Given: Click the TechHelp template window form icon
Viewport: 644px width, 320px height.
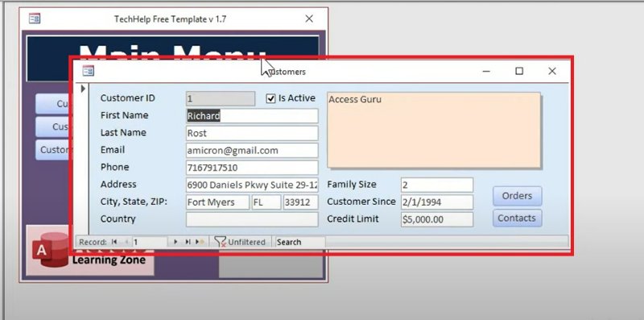Looking at the screenshot, I should (35, 19).
